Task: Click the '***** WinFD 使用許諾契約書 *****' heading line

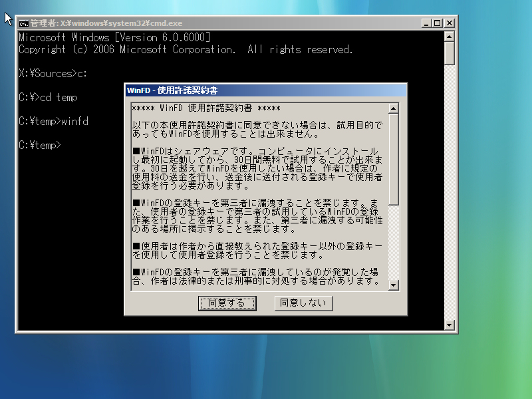Action: tap(206, 108)
